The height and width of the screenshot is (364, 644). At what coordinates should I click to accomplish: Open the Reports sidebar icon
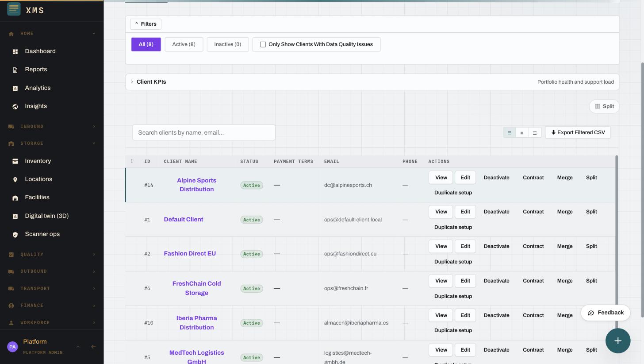point(15,70)
